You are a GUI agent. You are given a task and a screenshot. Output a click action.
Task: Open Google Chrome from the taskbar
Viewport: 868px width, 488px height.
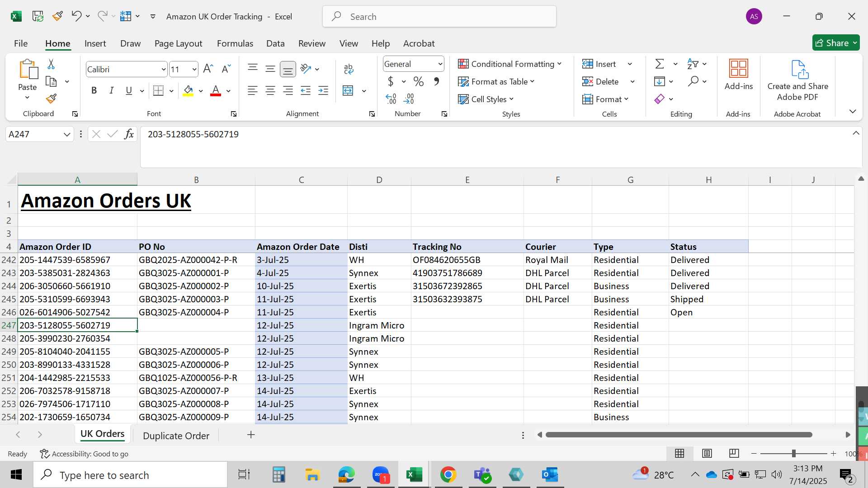point(448,475)
